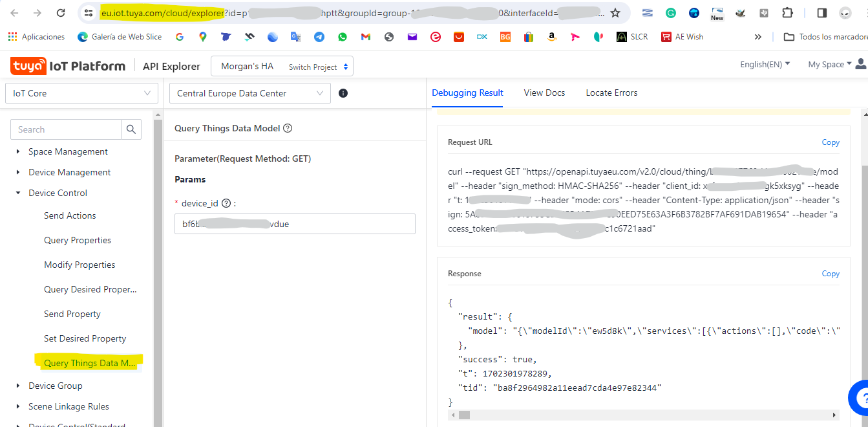
Task: Open the Aplicaciones apps grid
Action: point(37,37)
